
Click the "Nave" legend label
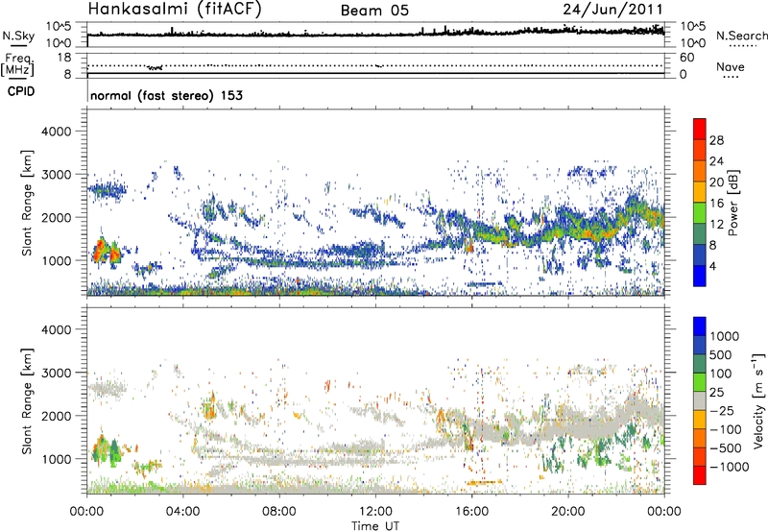[x=731, y=66]
